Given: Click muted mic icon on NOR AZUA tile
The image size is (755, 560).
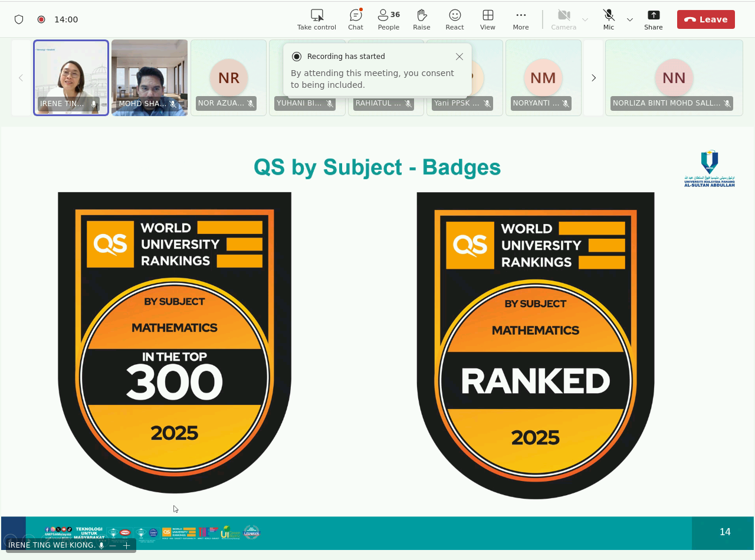Looking at the screenshot, I should (x=251, y=103).
